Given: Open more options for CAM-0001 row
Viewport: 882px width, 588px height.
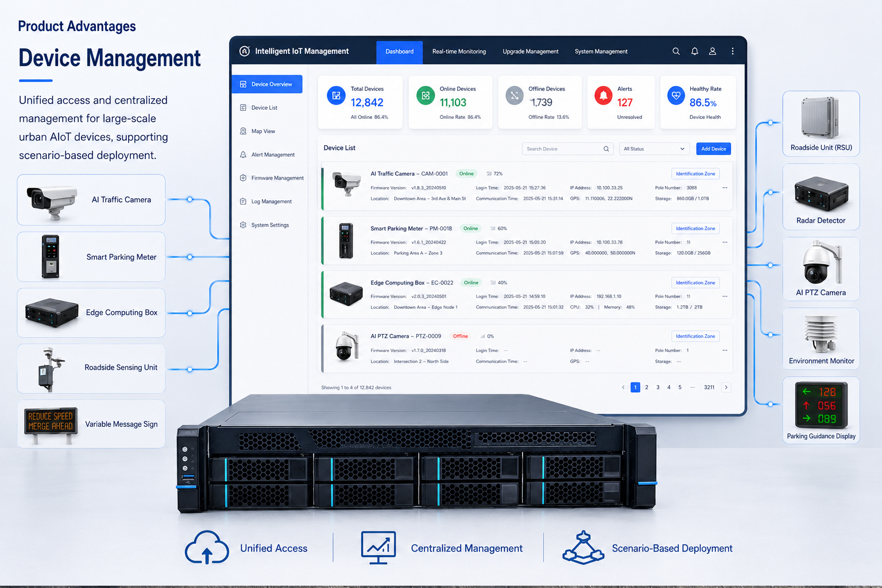Looking at the screenshot, I should coord(725,188).
